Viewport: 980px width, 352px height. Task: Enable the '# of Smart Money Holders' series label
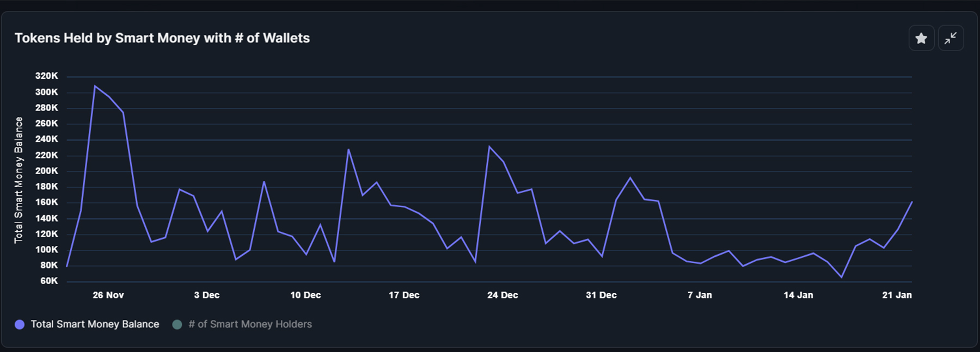click(x=250, y=324)
